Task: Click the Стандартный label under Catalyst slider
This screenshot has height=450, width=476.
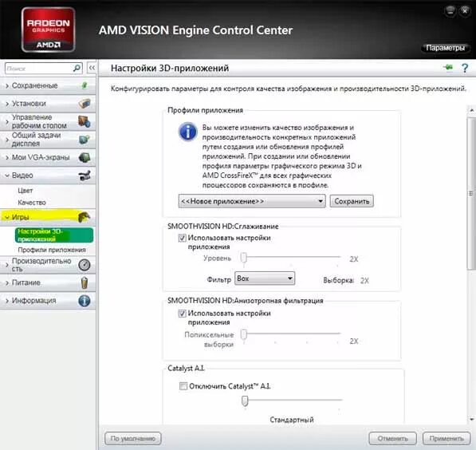Action: (x=292, y=420)
